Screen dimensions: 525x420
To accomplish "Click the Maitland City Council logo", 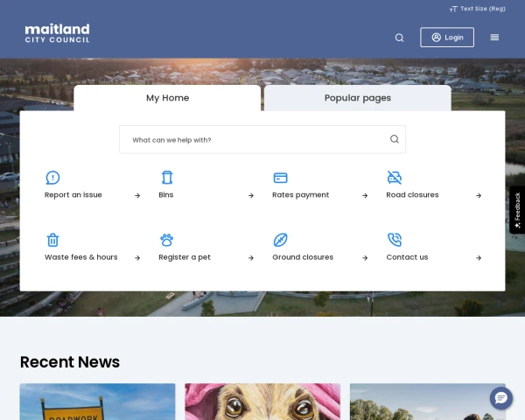I will 57,33.
